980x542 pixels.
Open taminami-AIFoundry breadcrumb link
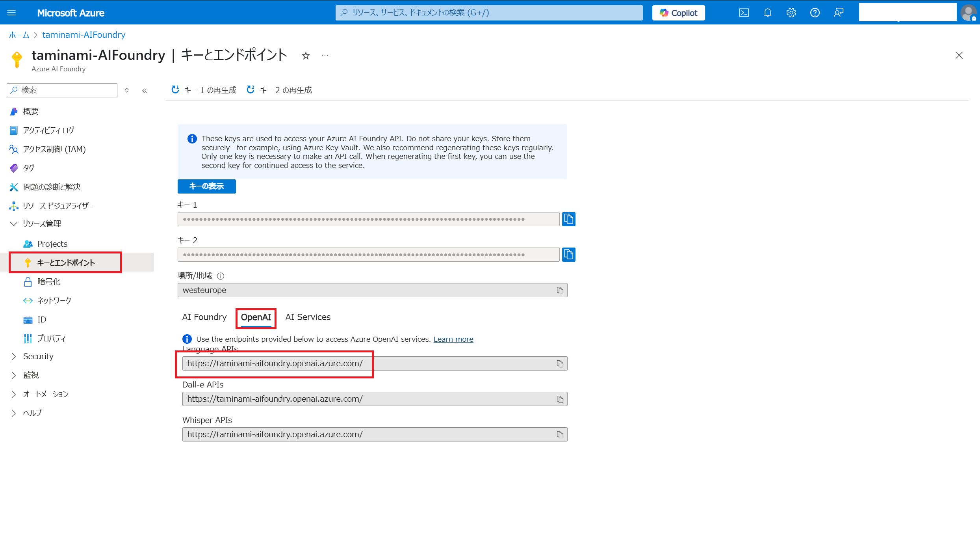84,35
